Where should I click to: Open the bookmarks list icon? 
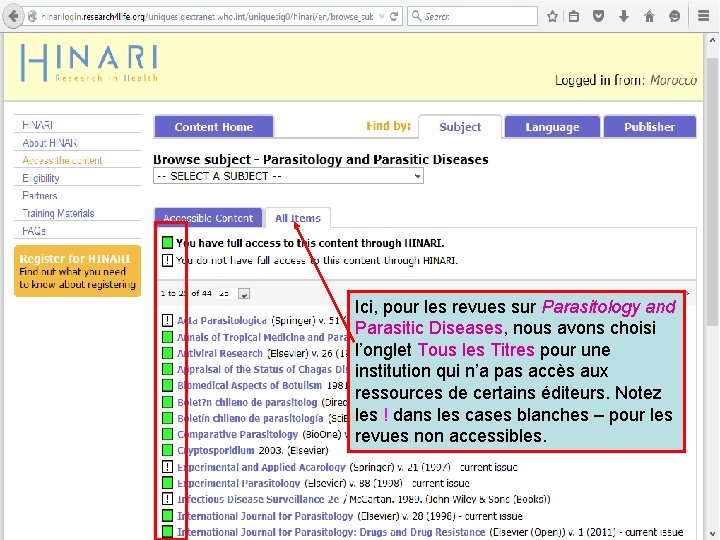coord(574,17)
